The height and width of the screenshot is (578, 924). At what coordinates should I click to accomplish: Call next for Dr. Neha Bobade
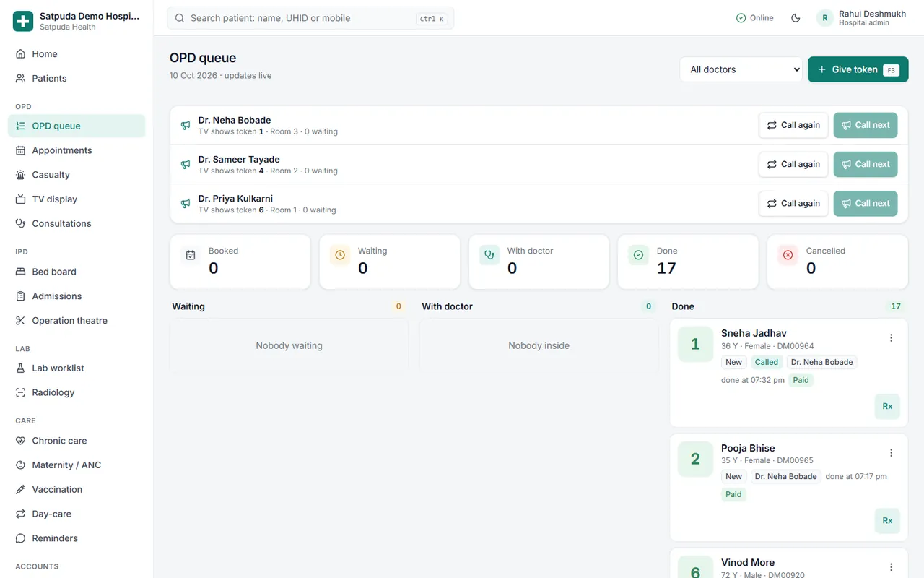tap(866, 125)
